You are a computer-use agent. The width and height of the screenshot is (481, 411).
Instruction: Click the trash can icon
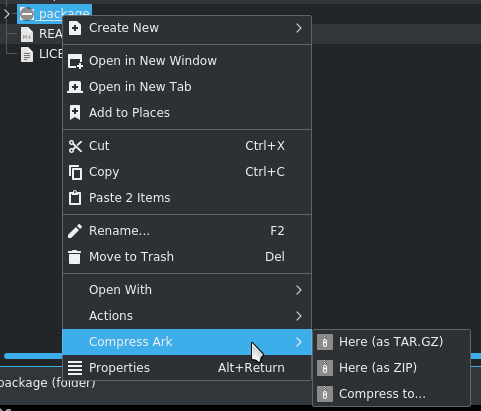(x=75, y=257)
